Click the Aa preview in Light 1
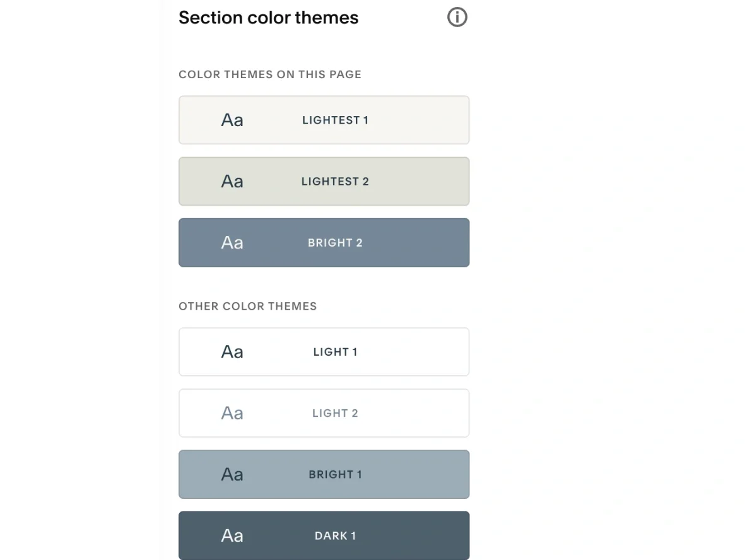The width and height of the screenshot is (747, 560). point(232,352)
